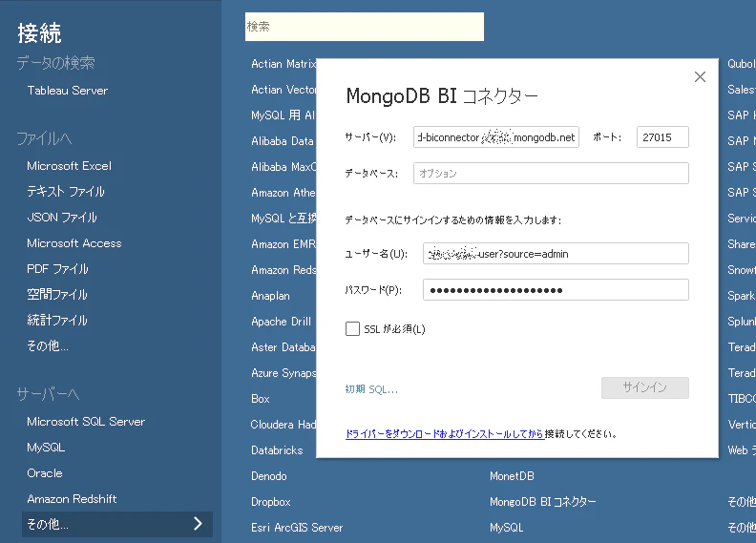Choose 空間ファイル connection

click(x=57, y=294)
